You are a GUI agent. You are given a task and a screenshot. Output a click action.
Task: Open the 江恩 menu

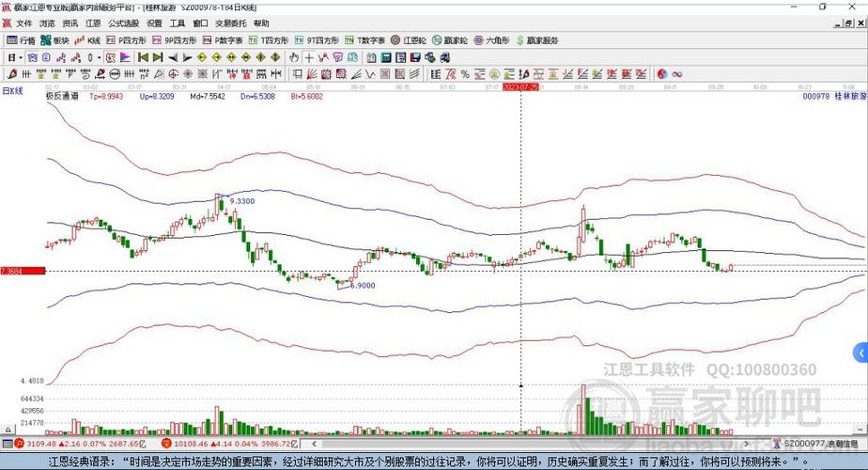tap(93, 23)
